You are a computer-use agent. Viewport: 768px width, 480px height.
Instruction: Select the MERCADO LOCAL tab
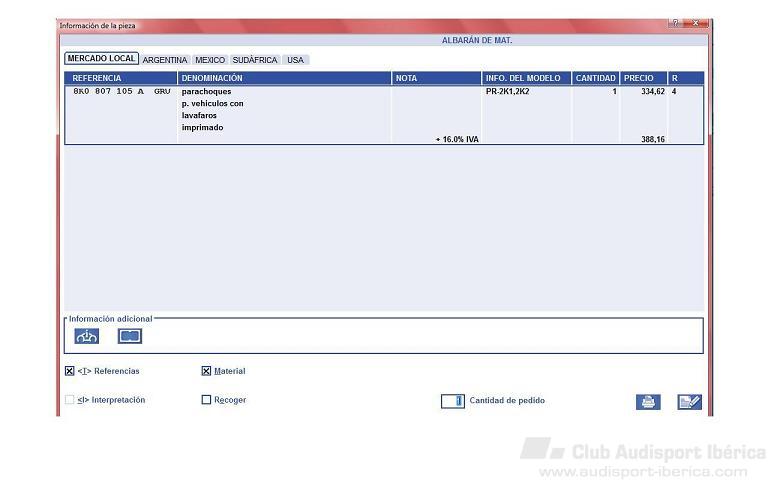(x=101, y=58)
